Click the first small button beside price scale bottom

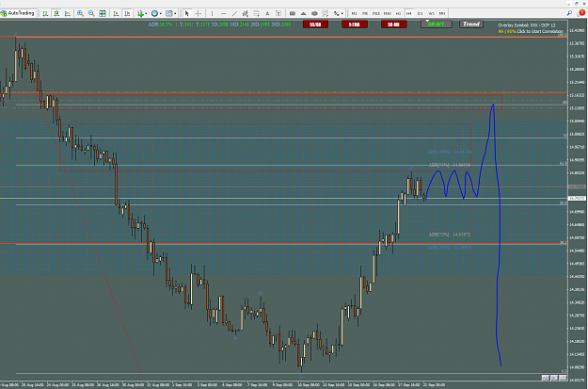[x=546, y=378]
